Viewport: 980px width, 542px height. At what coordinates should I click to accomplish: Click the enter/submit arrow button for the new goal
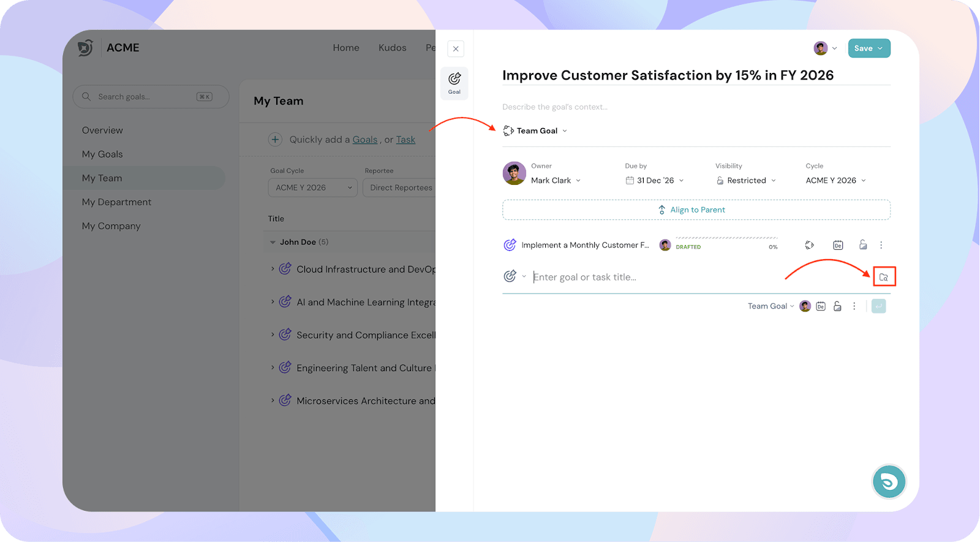pos(879,306)
